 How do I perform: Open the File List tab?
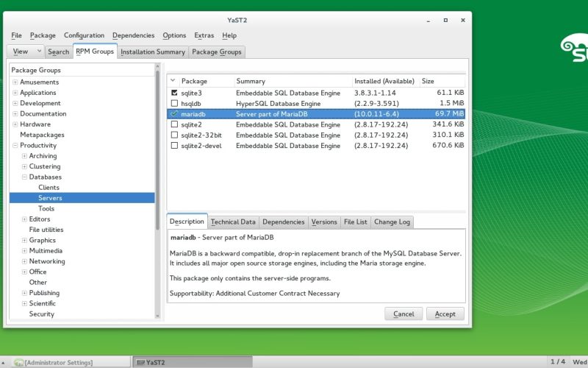tap(356, 222)
